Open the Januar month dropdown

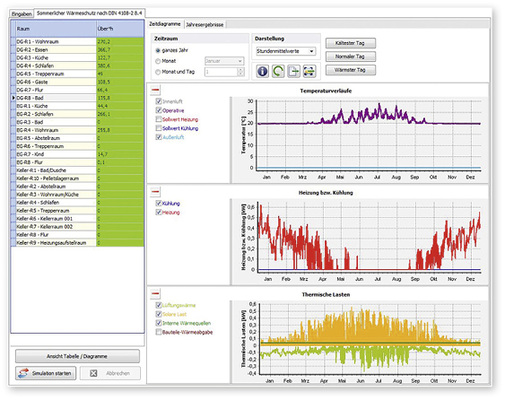[x=224, y=61]
